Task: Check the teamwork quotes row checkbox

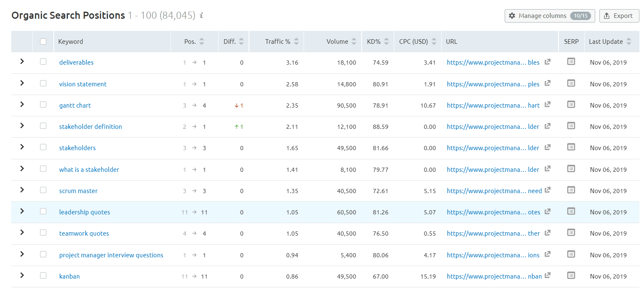Action: (x=43, y=233)
